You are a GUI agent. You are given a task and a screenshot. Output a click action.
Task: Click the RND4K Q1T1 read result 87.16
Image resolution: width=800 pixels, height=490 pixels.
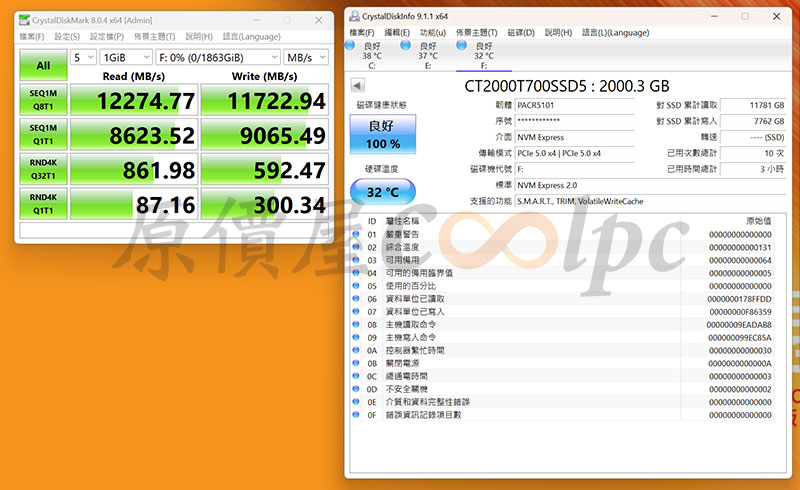pos(134,204)
